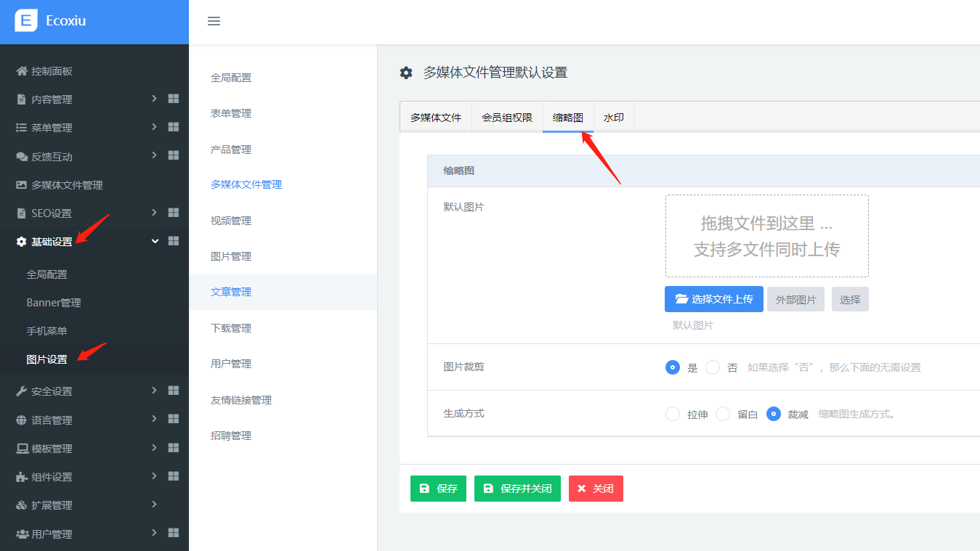
Task: Click grid icon beside SEO设置
Action: coord(174,213)
